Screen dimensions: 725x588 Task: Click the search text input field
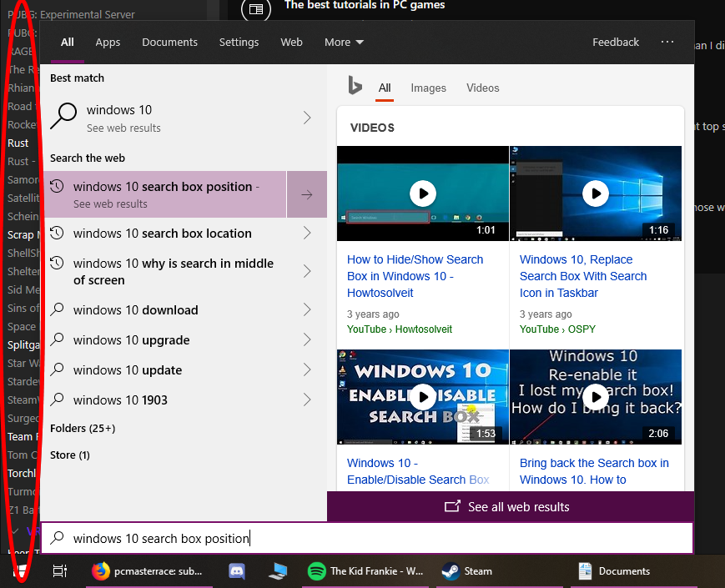368,538
